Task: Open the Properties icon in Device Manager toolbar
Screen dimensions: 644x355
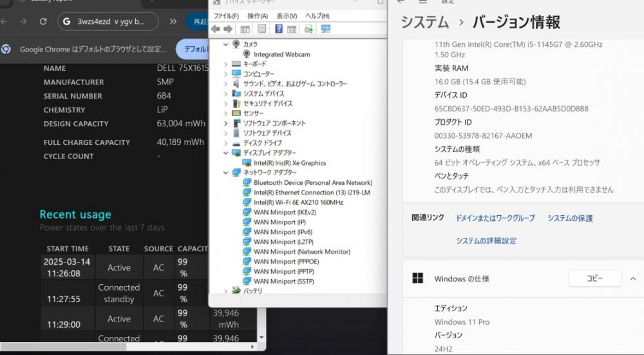Action: (261, 29)
